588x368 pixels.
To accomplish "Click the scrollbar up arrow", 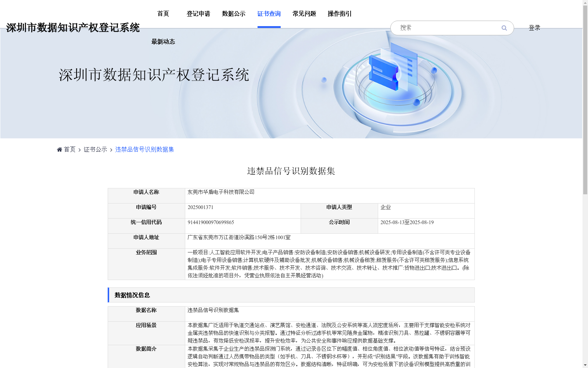I will click(585, 3).
